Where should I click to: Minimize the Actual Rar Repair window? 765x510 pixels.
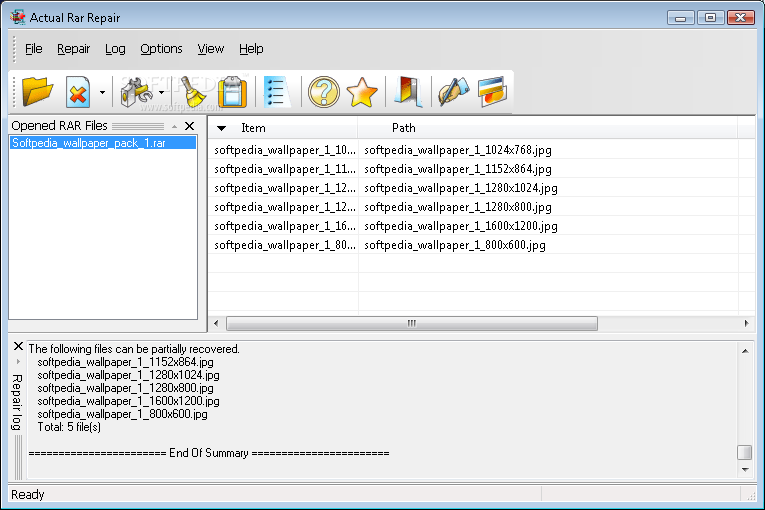[x=681, y=18]
